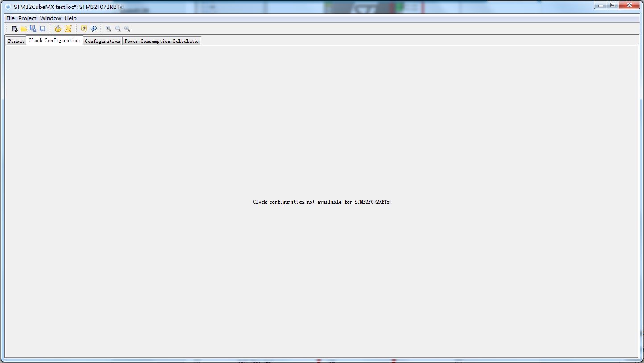Open the Power Consumption Calculator tab
This screenshot has height=363, width=644.
click(162, 41)
